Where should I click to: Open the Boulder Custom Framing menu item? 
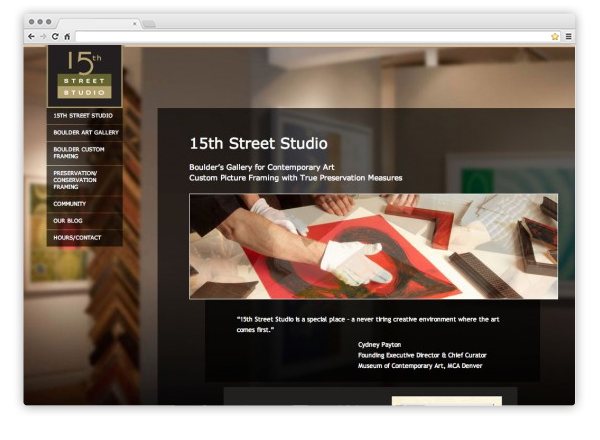85,153
